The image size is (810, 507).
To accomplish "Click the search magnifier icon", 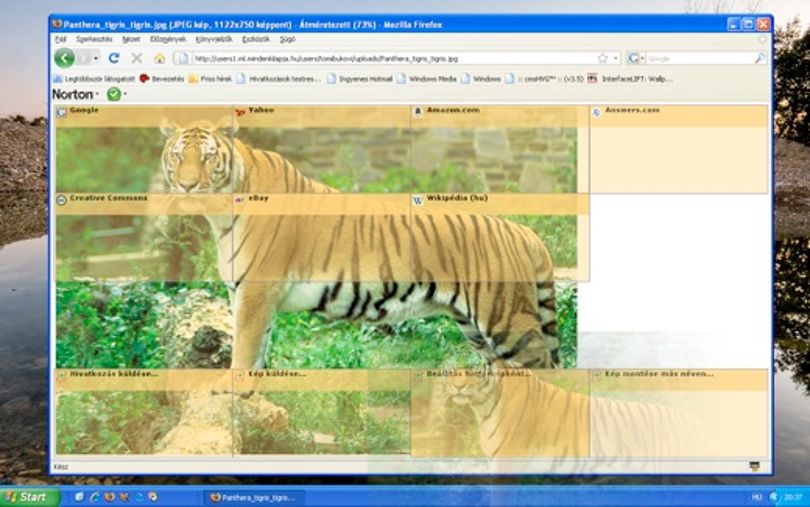I will tap(759, 58).
